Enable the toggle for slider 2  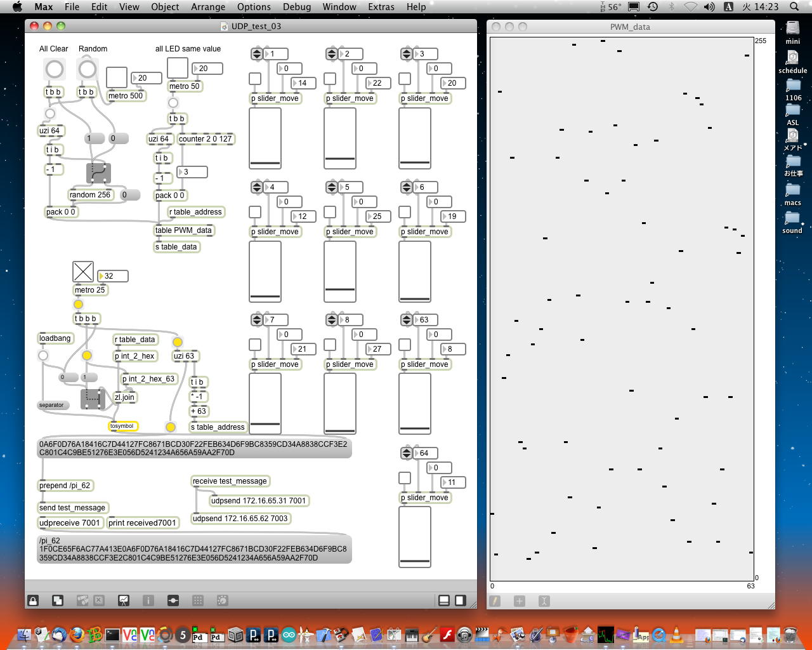pyautogui.click(x=330, y=79)
